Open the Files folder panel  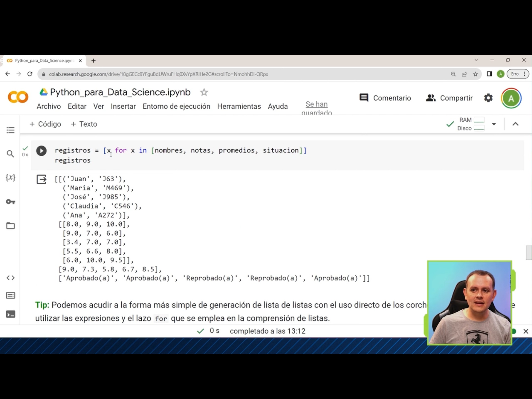pos(10,226)
